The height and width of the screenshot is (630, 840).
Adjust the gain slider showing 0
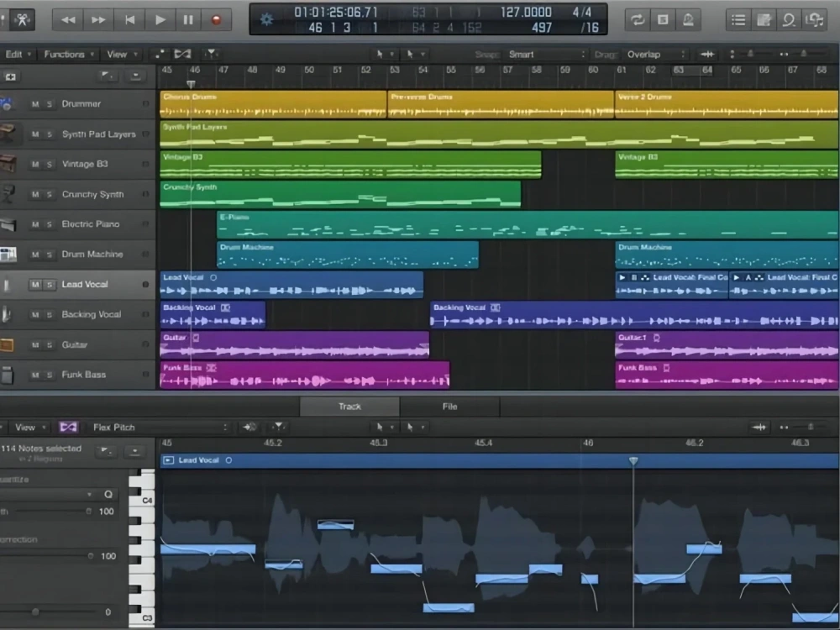[x=48, y=612]
